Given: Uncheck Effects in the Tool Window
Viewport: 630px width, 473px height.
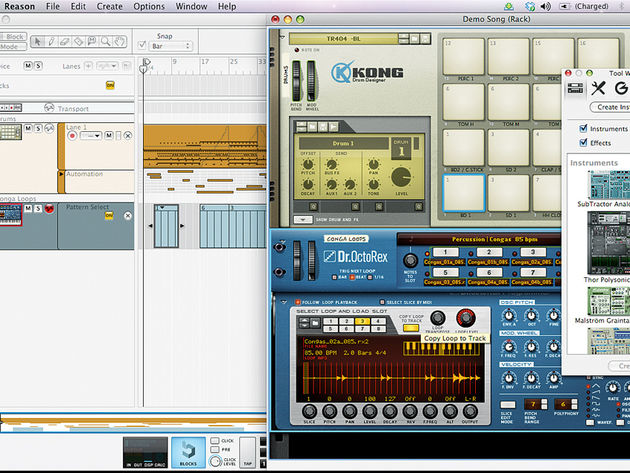Looking at the screenshot, I should tap(583, 142).
